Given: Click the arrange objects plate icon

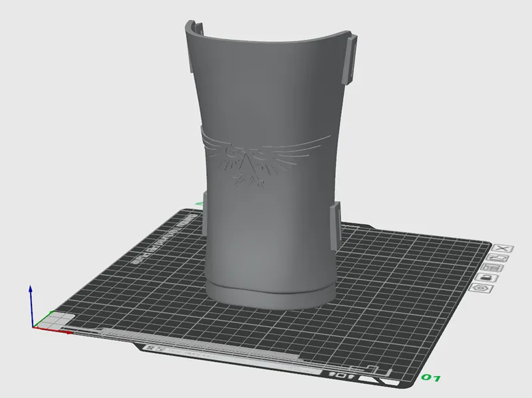Looking at the screenshot, I should click(492, 268).
